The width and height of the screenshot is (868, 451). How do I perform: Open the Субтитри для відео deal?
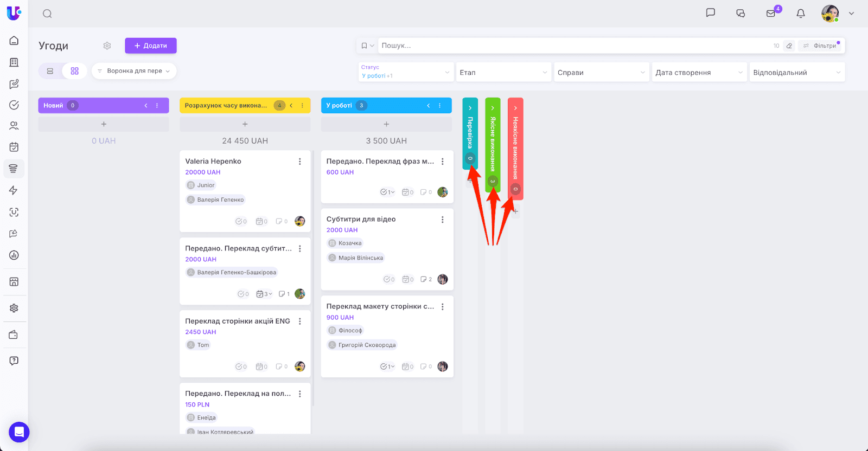pyautogui.click(x=361, y=220)
